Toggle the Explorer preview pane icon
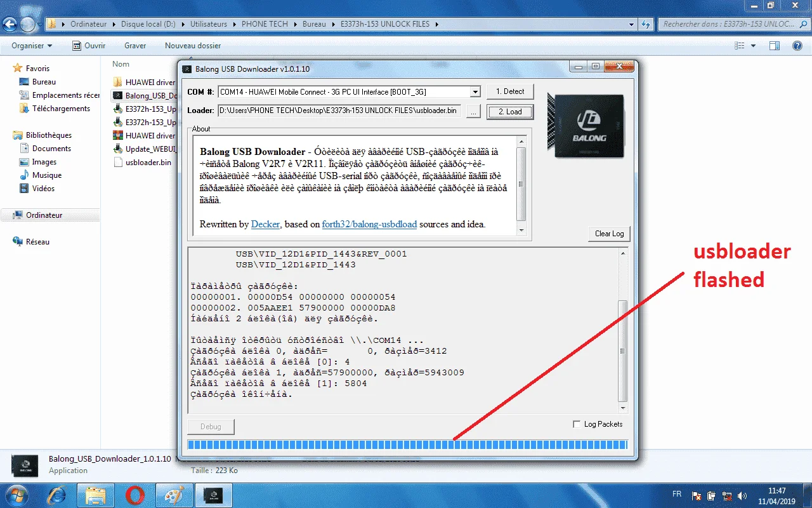Screen dimensions: 812x508 coord(775,46)
